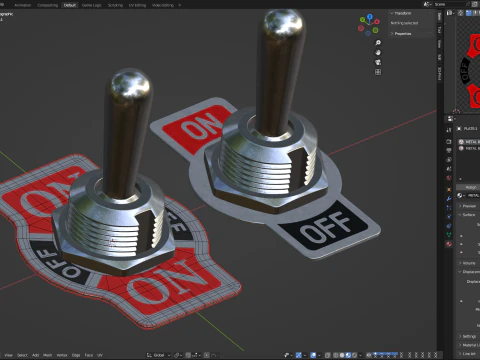
Task: Open the Physics properties tab
Action: tap(449, 216)
